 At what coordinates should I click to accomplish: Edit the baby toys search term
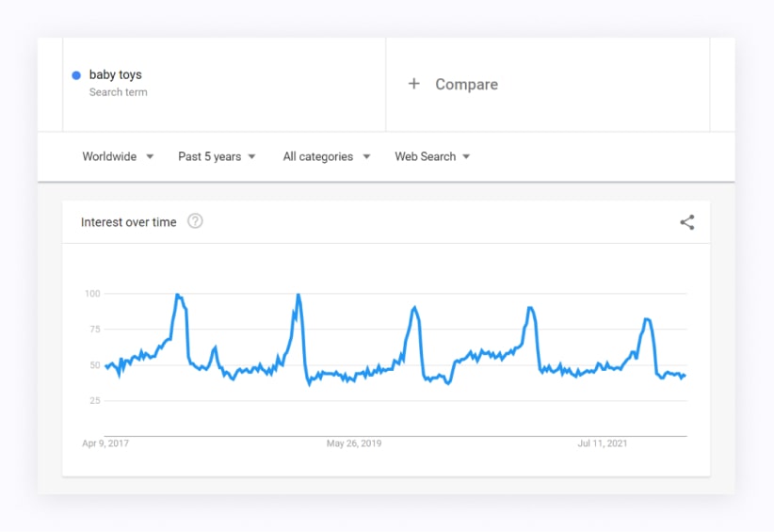116,74
